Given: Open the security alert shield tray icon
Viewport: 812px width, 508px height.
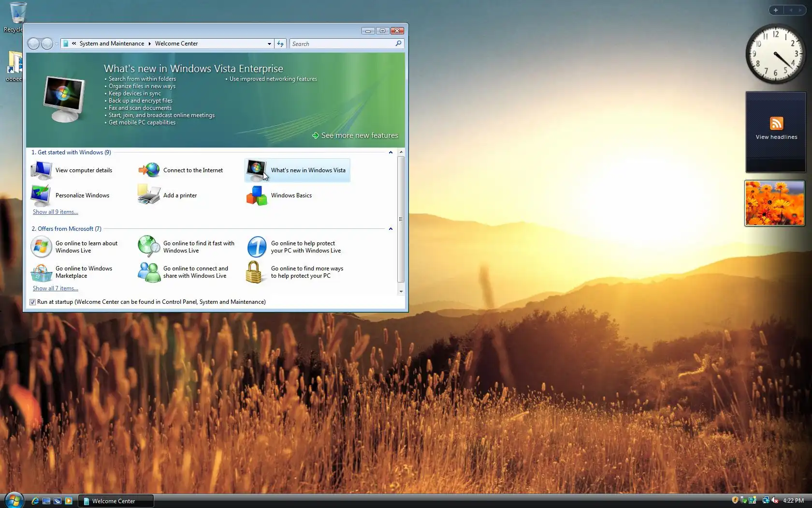Looking at the screenshot, I should coord(735,500).
